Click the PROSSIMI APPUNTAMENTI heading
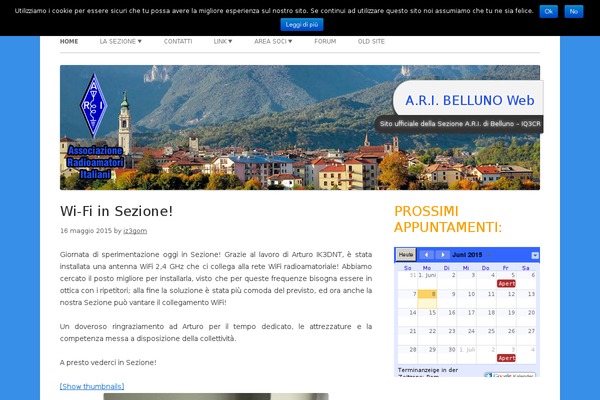This screenshot has width=600, height=400. [x=448, y=219]
